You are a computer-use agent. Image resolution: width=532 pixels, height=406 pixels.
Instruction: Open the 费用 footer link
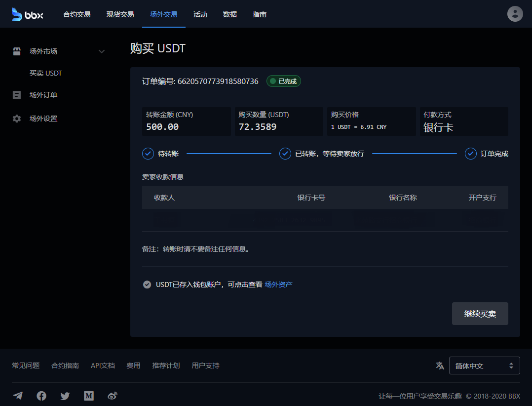tap(133, 365)
